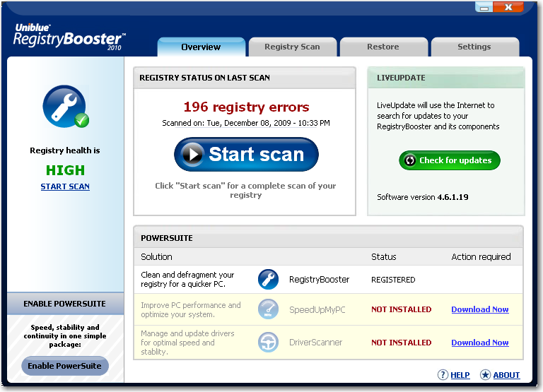Open the Settings tab
Screen dimensions: 543x392
(x=474, y=47)
